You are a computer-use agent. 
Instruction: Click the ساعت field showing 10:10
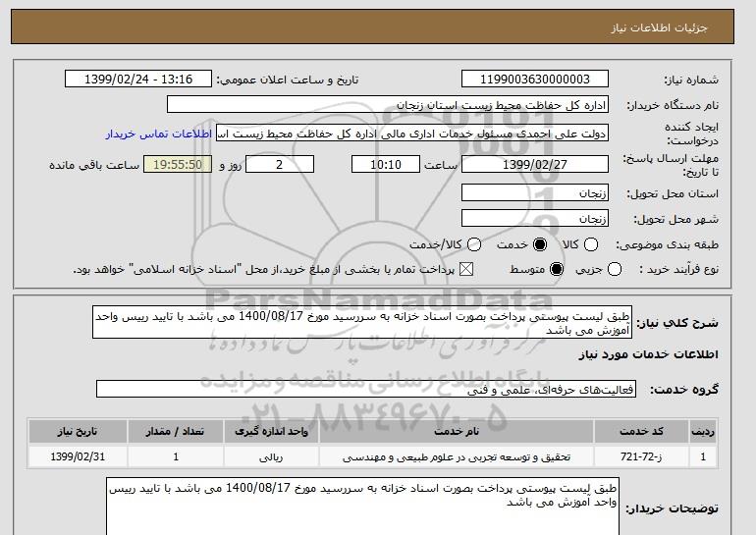386,164
